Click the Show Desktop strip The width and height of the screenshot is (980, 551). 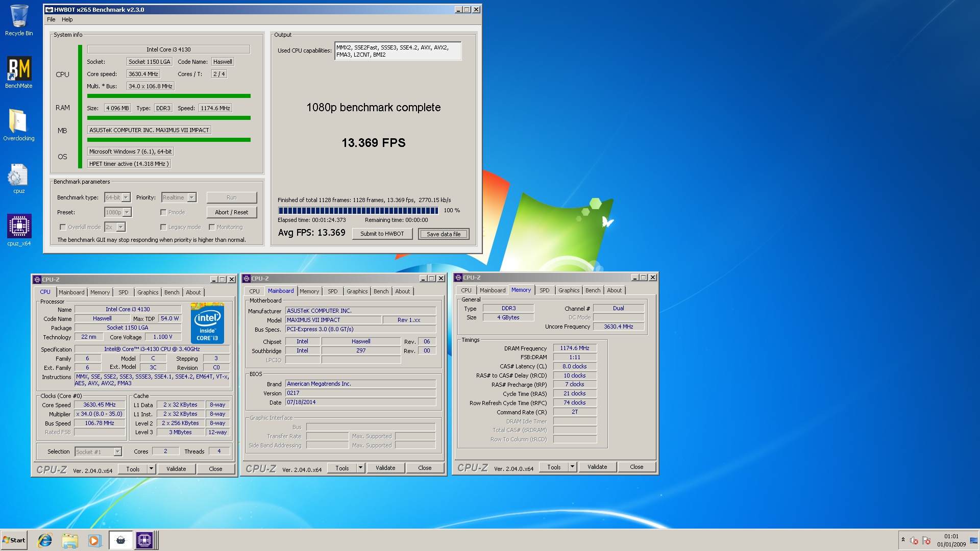(974, 540)
